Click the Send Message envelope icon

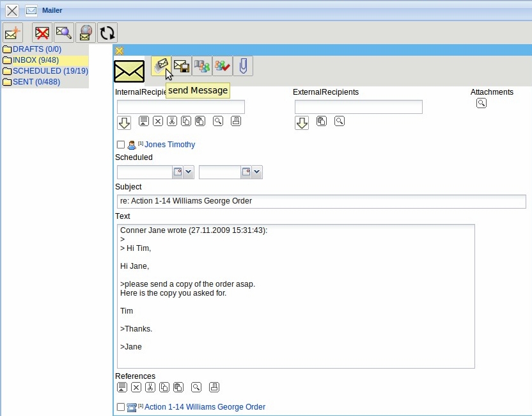pyautogui.click(x=161, y=65)
